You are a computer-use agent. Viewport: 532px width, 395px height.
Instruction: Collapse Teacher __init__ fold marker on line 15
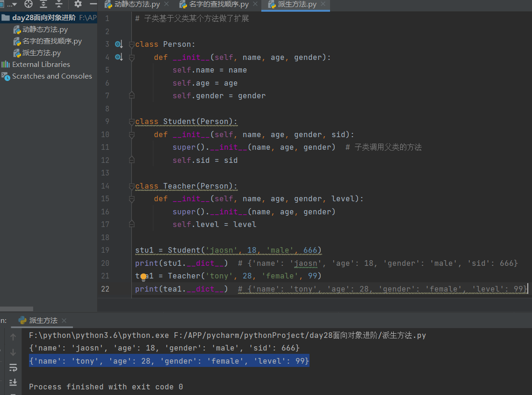click(132, 199)
